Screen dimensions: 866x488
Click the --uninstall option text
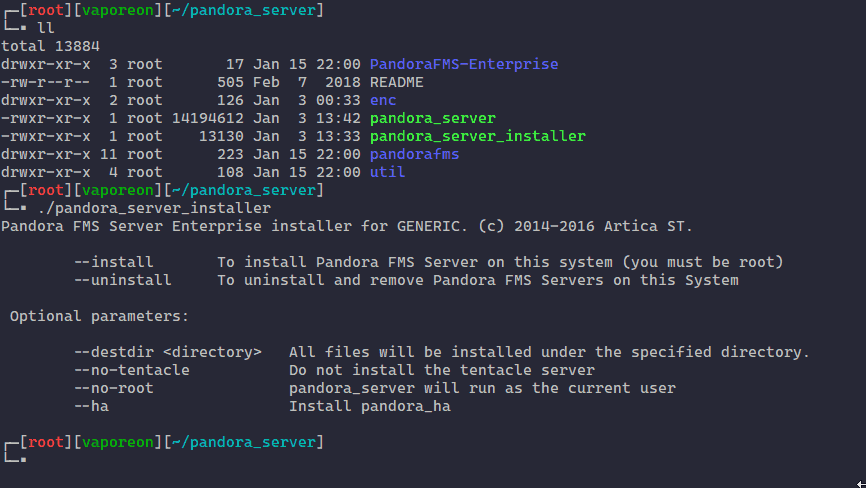point(123,280)
